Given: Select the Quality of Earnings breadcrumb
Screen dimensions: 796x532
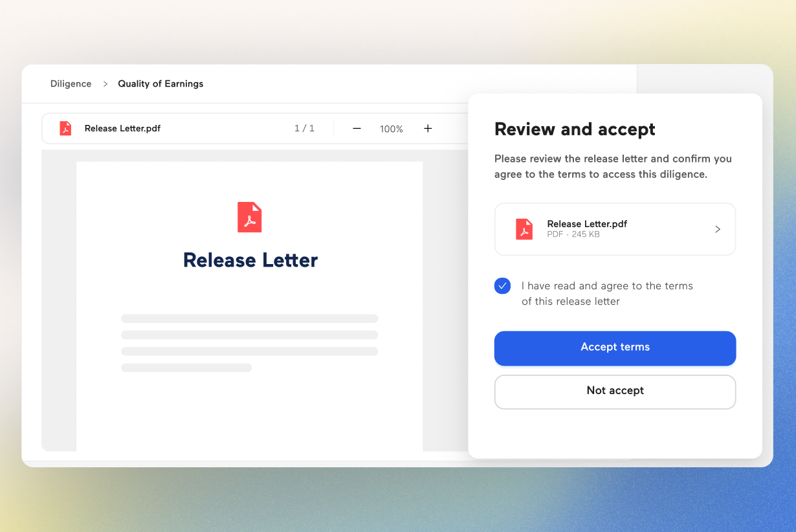Looking at the screenshot, I should point(160,83).
